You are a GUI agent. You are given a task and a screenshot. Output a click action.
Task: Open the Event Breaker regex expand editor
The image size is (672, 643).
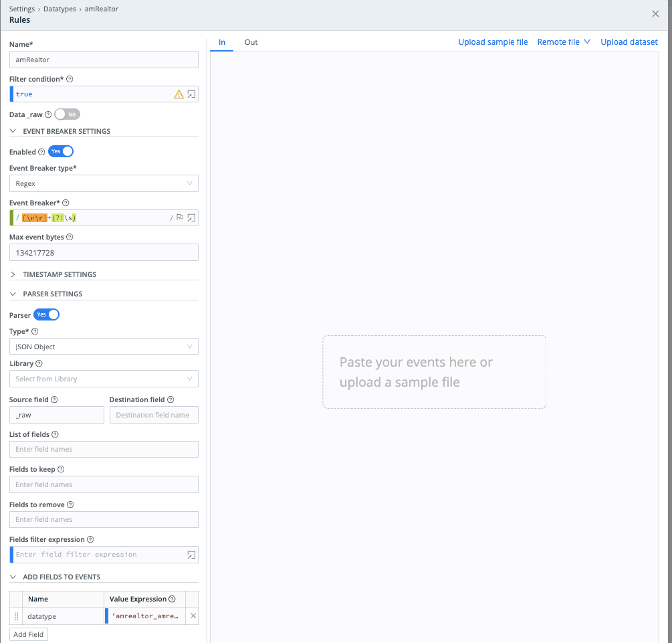191,217
